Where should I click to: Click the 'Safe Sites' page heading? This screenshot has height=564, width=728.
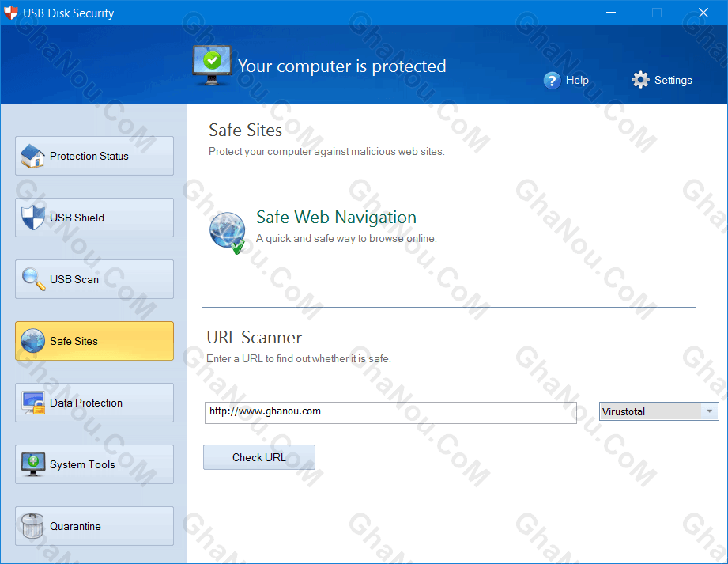click(245, 130)
